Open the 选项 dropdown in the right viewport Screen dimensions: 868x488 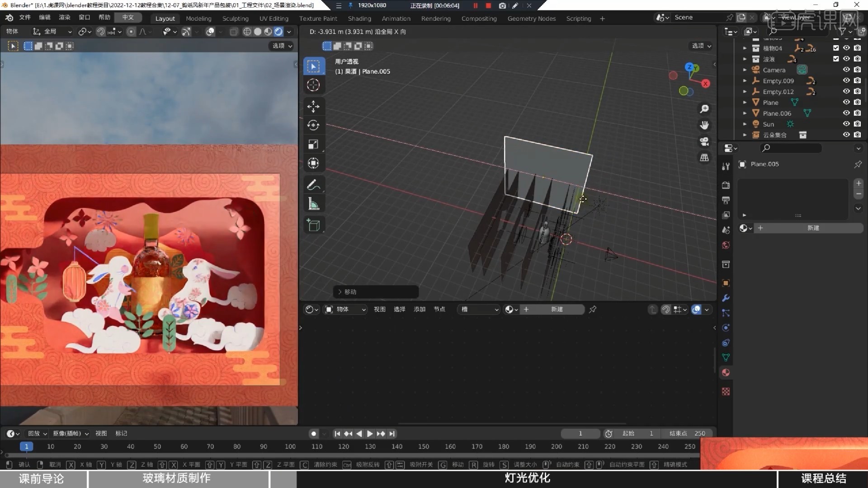701,46
